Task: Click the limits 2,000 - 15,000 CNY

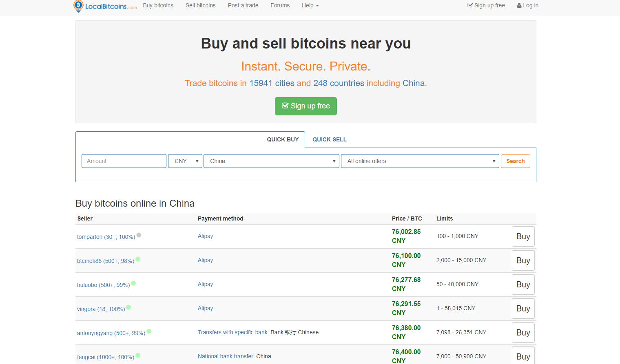Action: (461, 260)
